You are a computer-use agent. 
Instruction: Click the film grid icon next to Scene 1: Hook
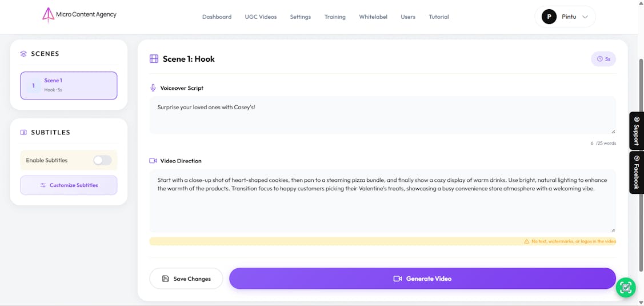pos(154,59)
